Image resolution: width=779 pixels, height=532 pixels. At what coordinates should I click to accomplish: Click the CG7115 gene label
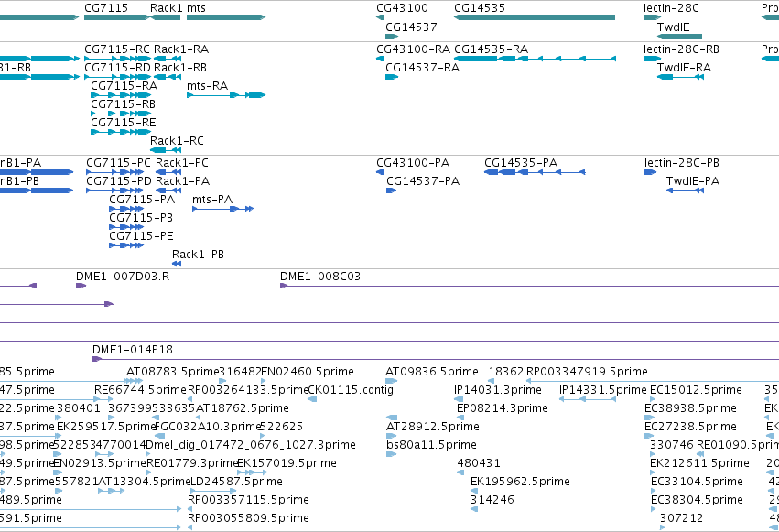pos(106,8)
